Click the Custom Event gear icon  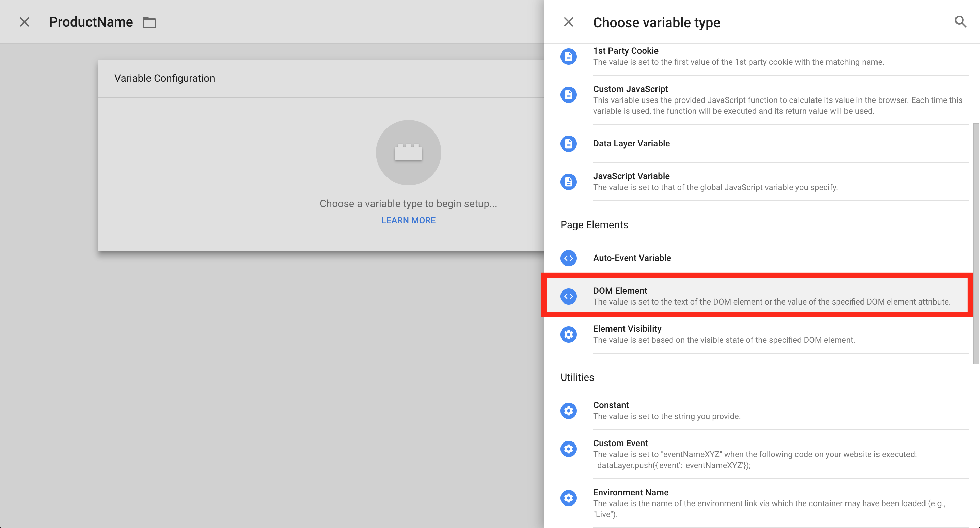pos(568,449)
